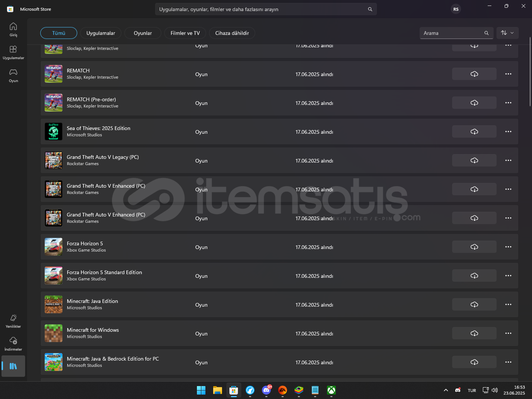532x399 pixels.
Task: Open Uygulamalar section in sidebar
Action: click(13, 52)
